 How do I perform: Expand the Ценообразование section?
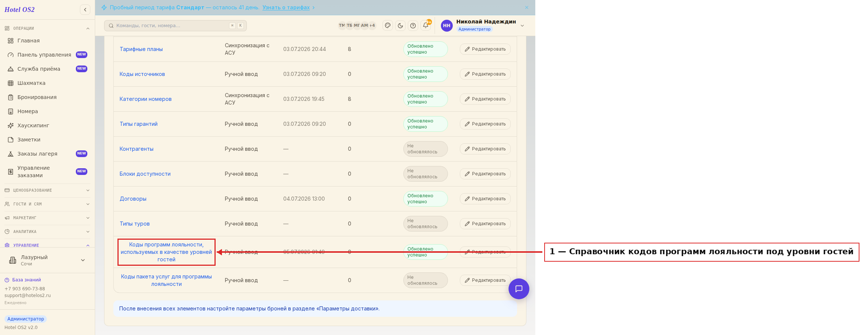(47, 190)
